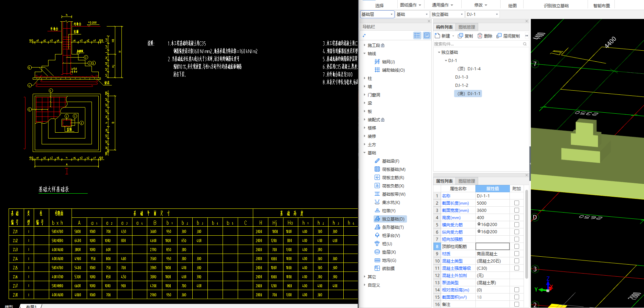Viewport: 644px width, 308px height.
Task: Expand the 柱 tree node
Action: coord(365,78)
